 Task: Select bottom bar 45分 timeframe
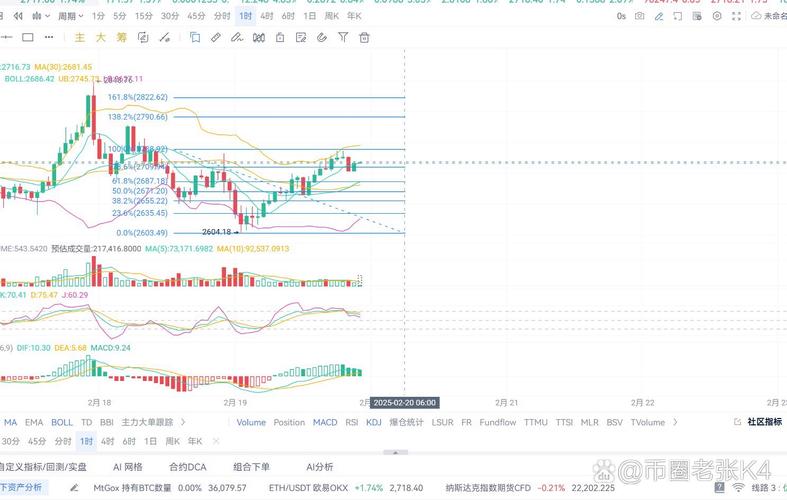[x=37, y=441]
